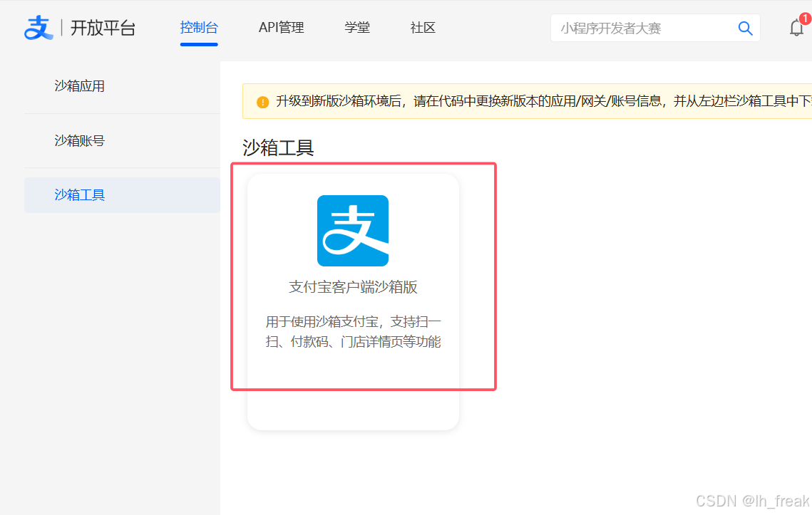Click the 沙箱工具 page heading
This screenshot has height=515, width=812.
(x=278, y=148)
